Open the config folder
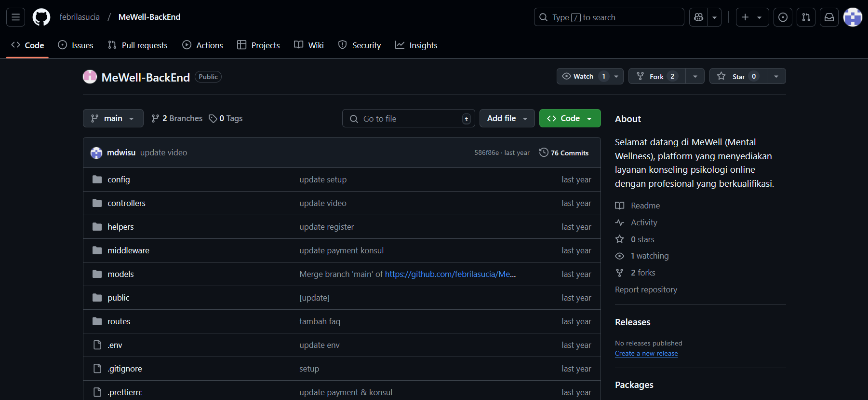The image size is (868, 400). 119,179
